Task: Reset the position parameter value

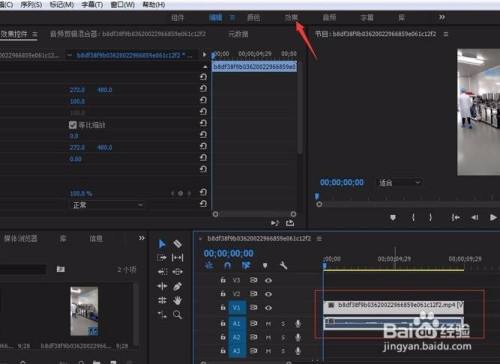Action: [203, 89]
